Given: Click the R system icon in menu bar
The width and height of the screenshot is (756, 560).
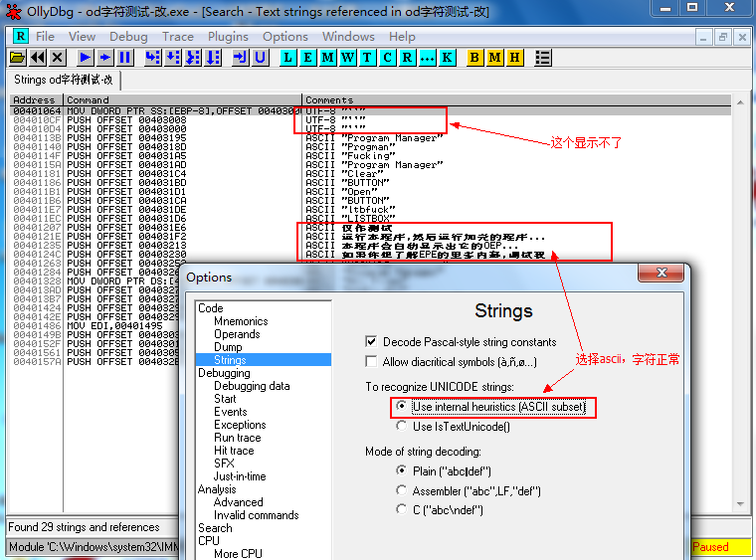Looking at the screenshot, I should tap(20, 36).
